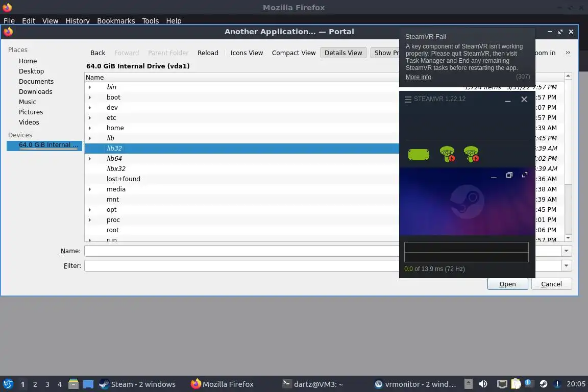Image resolution: width=588 pixels, height=392 pixels.
Task: Open the Bookmarks menu in Firefox
Action: tap(116, 21)
